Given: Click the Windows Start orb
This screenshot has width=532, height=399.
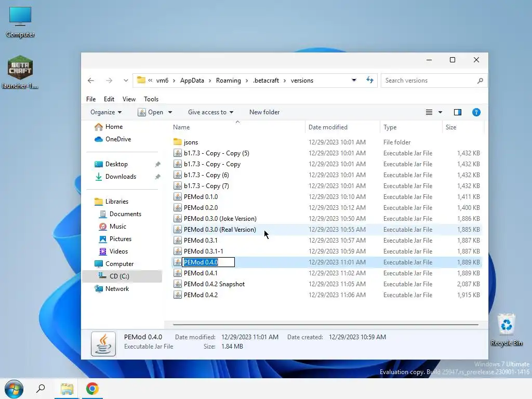Looking at the screenshot, I should tap(14, 389).
